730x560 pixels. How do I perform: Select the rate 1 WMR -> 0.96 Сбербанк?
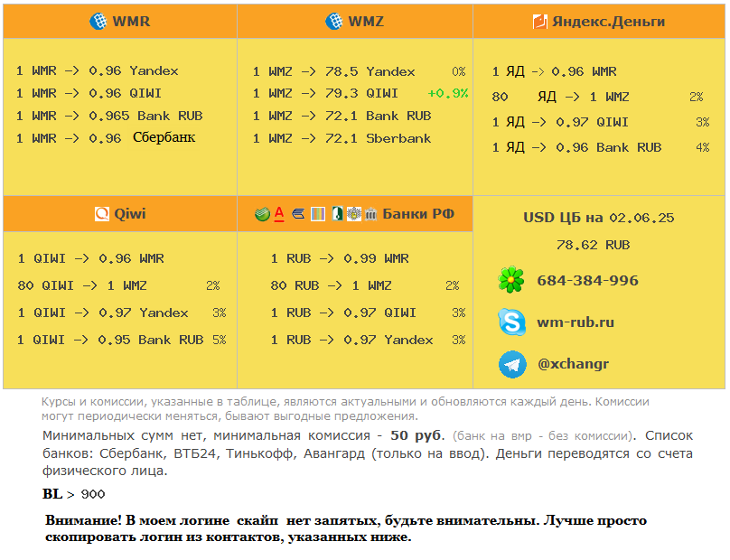point(106,138)
